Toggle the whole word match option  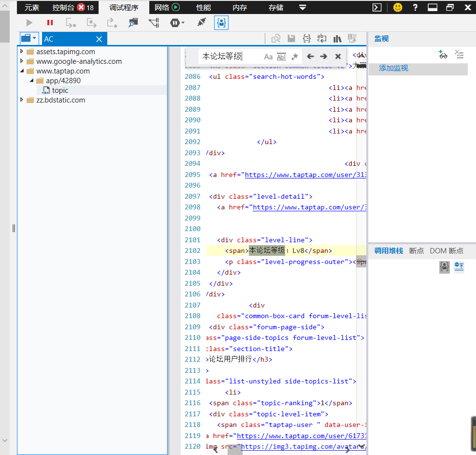point(281,57)
